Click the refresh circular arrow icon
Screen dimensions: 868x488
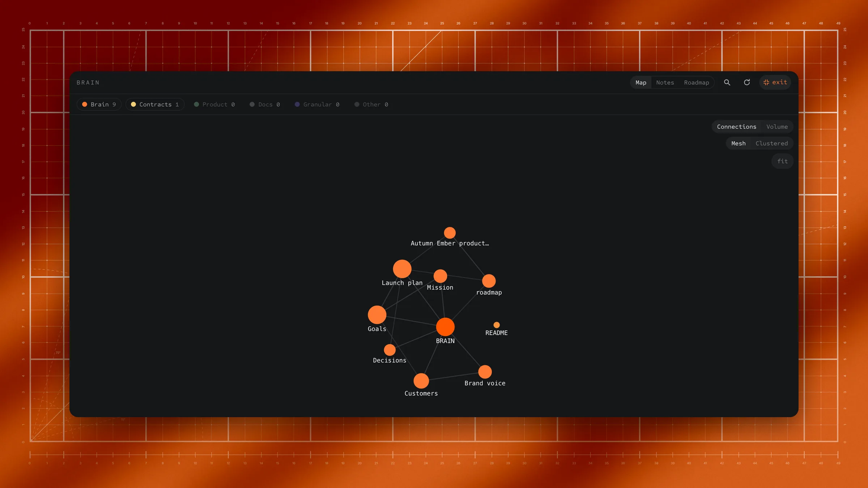point(746,82)
